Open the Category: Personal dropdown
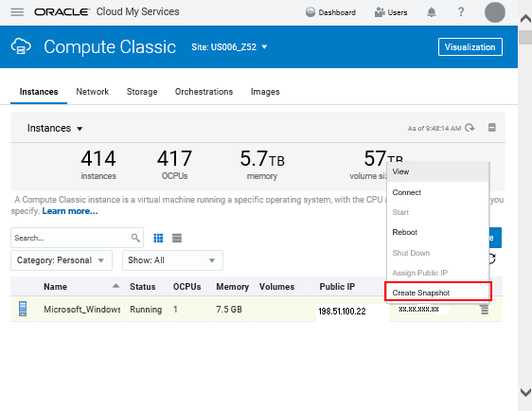 (62, 260)
